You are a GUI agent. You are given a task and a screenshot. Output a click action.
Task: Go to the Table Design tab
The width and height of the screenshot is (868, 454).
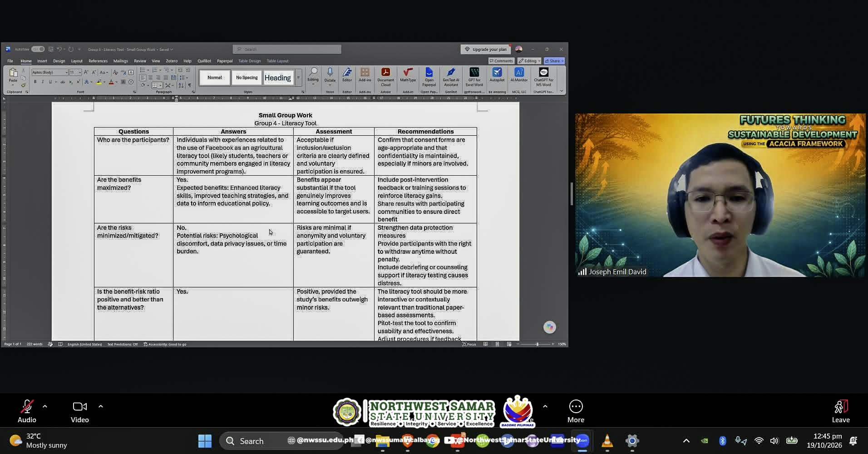pos(249,61)
